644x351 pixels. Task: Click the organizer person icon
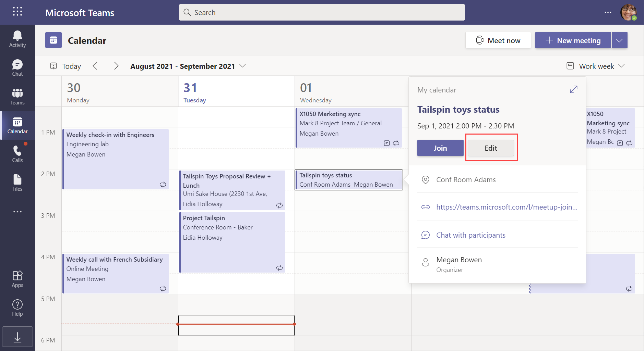coord(426,262)
